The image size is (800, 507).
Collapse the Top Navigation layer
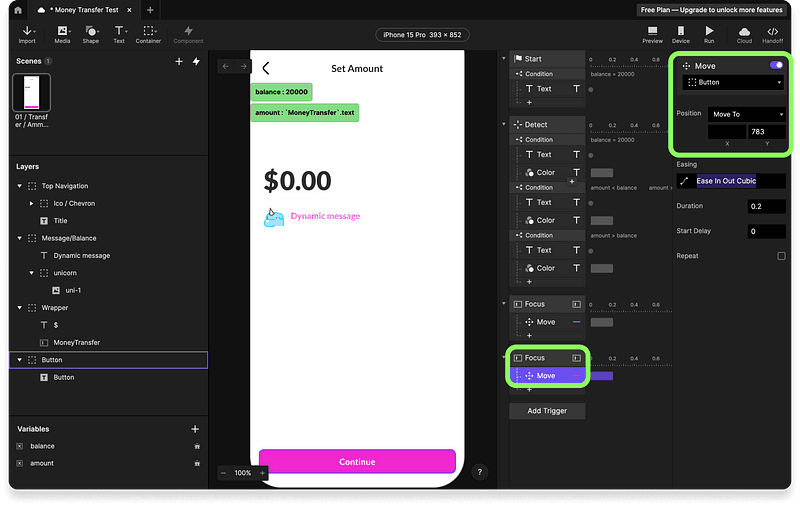[x=19, y=186]
